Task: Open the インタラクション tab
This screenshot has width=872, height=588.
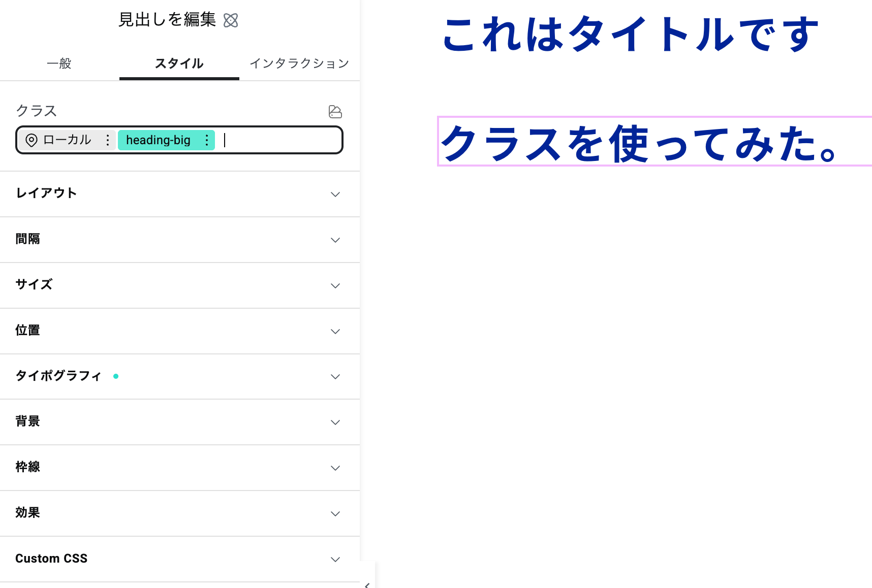Action: pos(299,63)
